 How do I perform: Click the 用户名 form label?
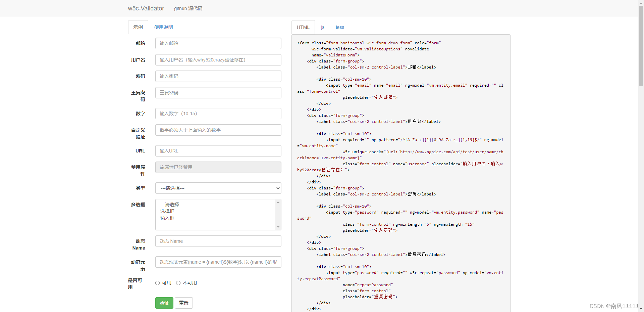tap(138, 60)
